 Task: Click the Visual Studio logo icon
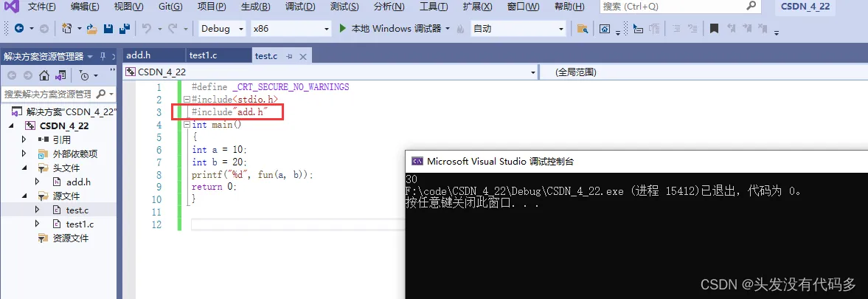click(11, 7)
